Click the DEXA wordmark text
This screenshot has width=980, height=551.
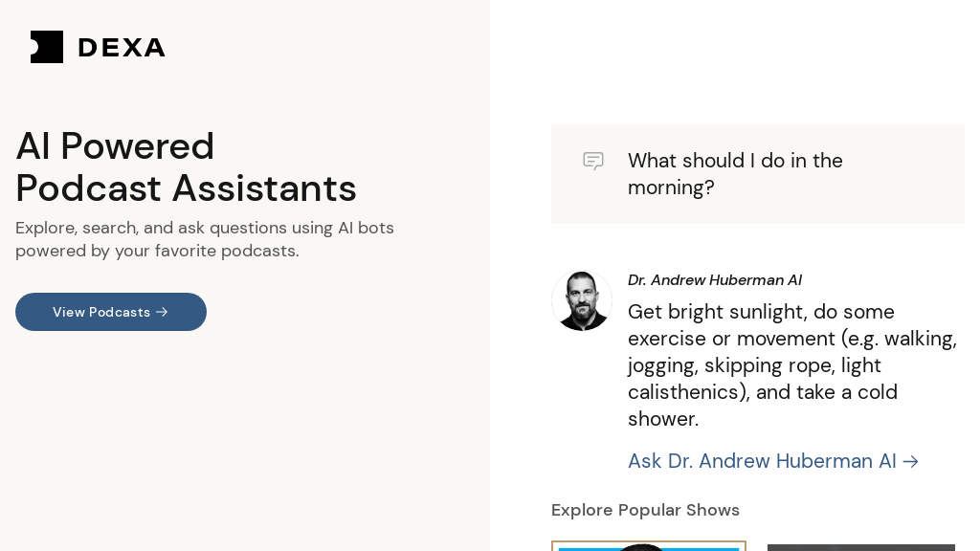click(x=122, y=48)
